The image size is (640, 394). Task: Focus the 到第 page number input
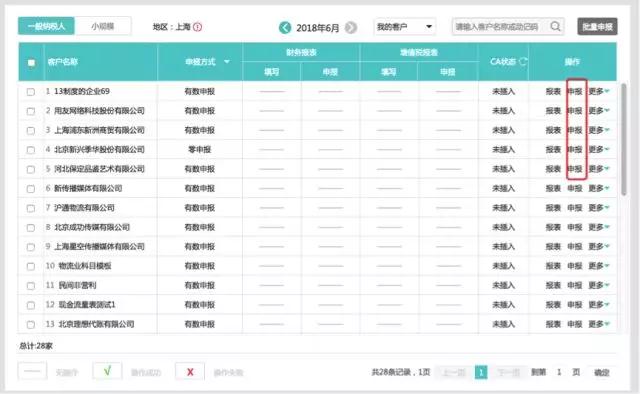(x=559, y=372)
